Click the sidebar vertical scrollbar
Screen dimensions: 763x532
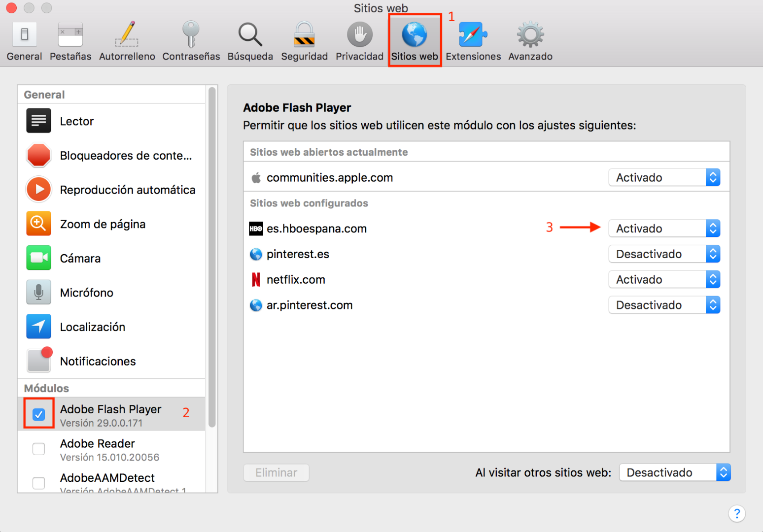pos(212,256)
